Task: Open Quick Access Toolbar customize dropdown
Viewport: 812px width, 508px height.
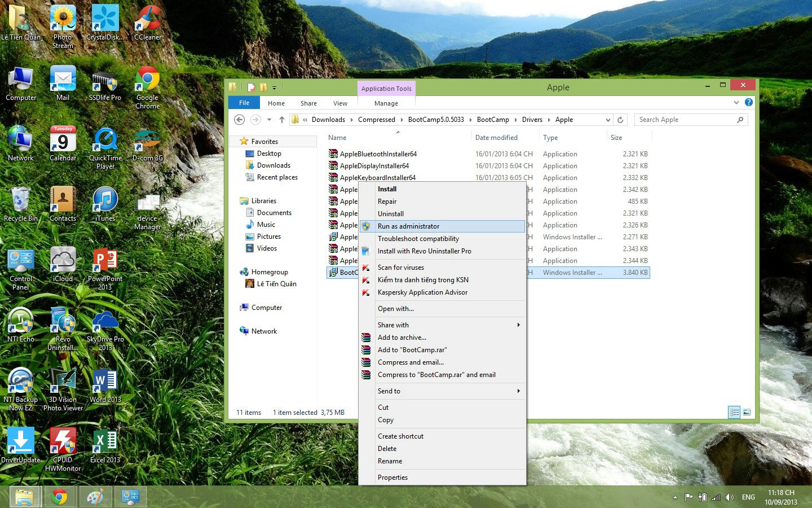Action: 275,87
